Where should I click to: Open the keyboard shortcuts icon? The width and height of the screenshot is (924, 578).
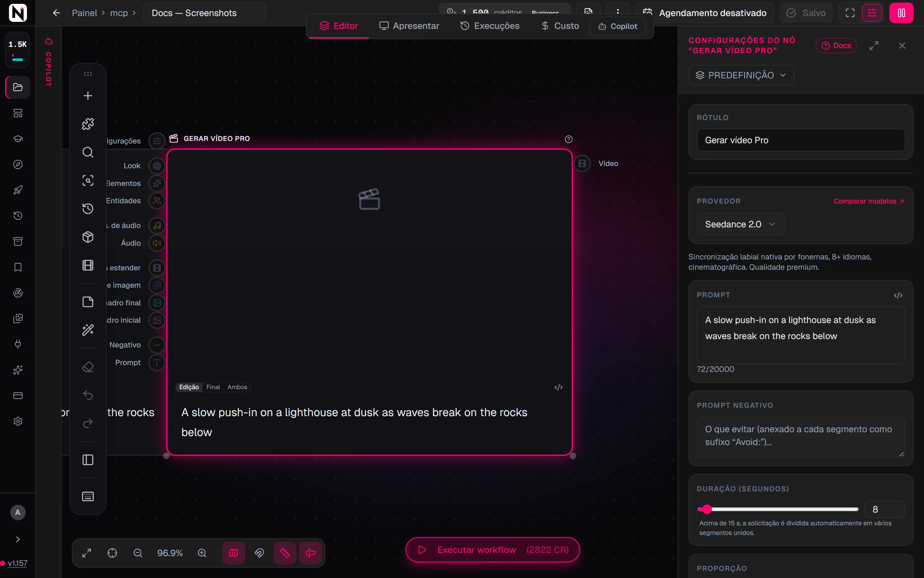coord(88,496)
